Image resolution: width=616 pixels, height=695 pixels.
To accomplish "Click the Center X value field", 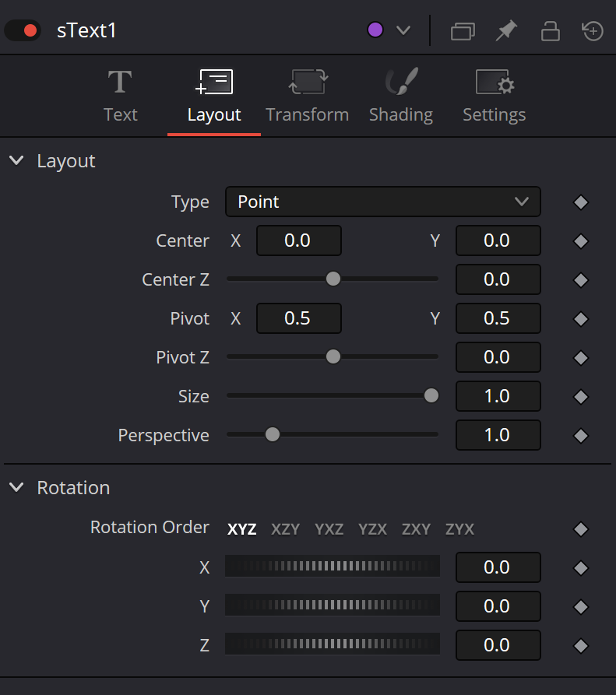I will click(299, 240).
